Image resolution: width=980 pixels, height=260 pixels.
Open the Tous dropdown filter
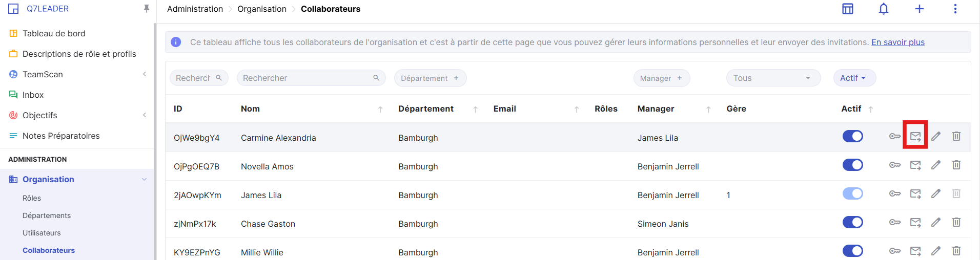coord(772,78)
